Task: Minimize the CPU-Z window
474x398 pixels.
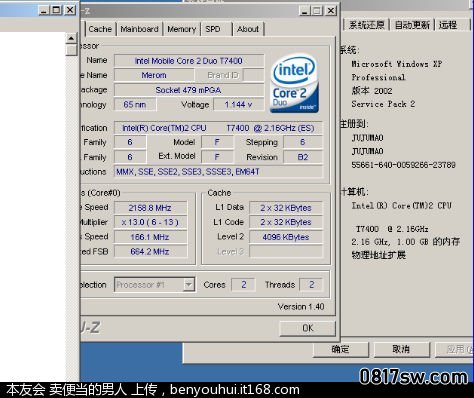Action: pos(304,11)
